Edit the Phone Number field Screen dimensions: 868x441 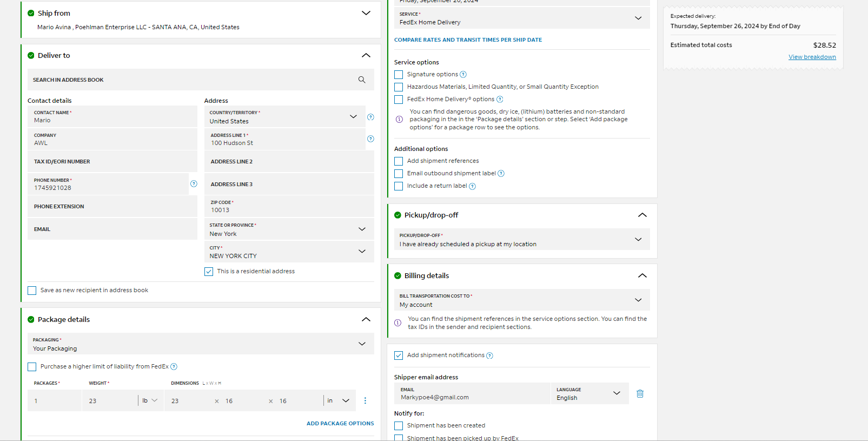[108, 184]
